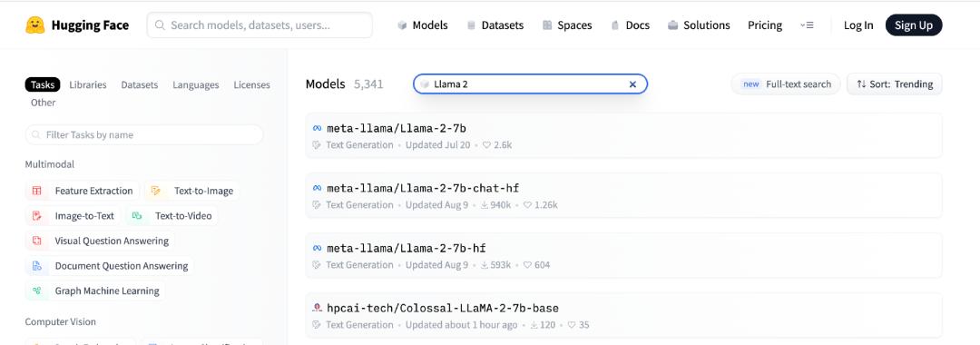Switch to the Libraries filter tab
Screen dimensions: 980x345
(x=87, y=84)
